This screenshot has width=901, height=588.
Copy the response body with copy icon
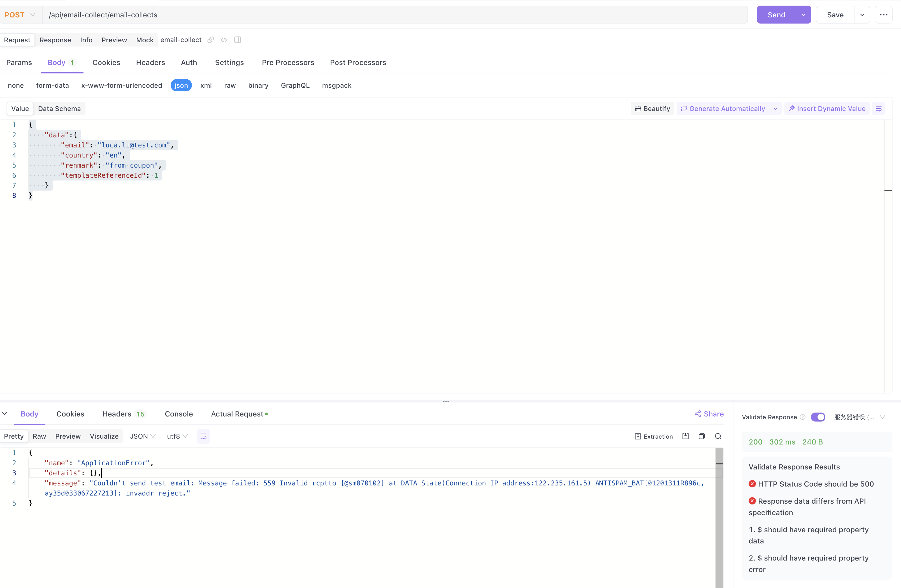click(x=702, y=436)
